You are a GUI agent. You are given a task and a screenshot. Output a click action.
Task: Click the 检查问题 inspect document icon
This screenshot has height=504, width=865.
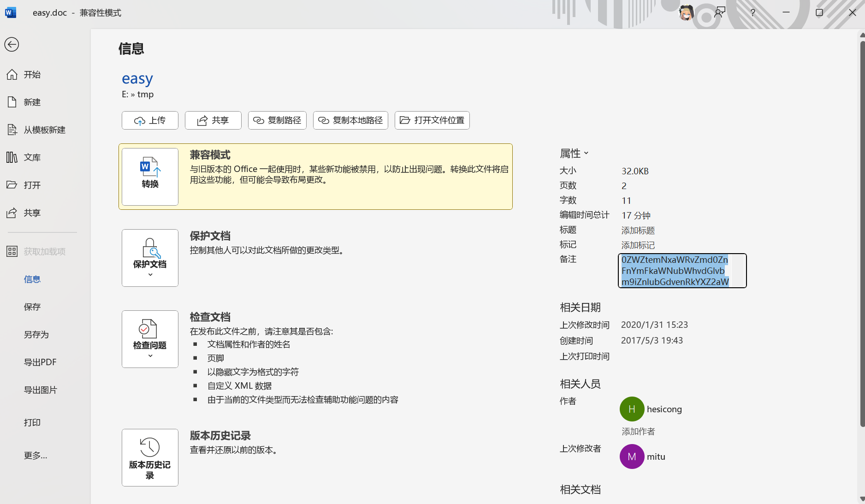tap(149, 332)
